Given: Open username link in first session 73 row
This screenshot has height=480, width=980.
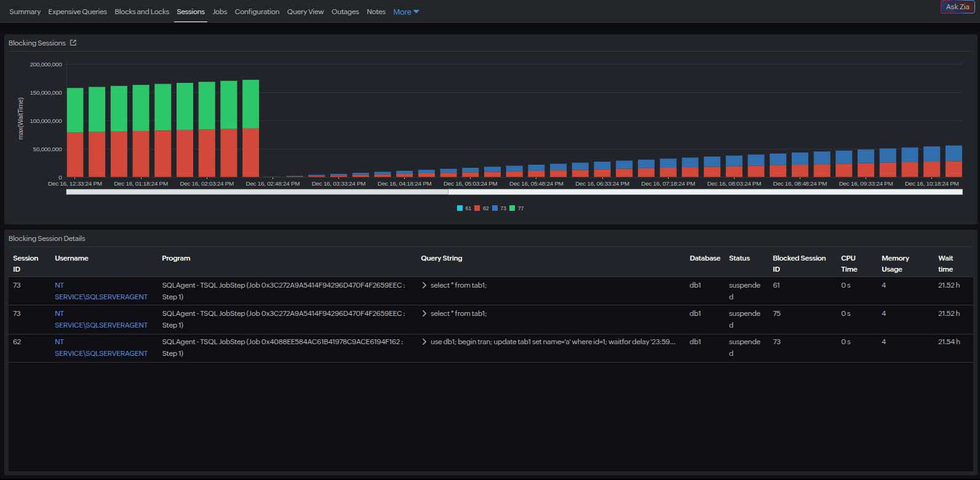Looking at the screenshot, I should point(101,291).
